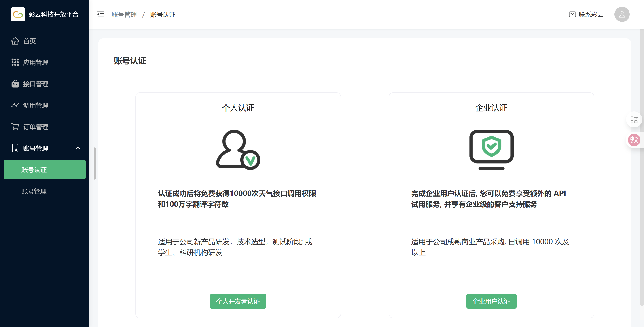The height and width of the screenshot is (327, 644).
Task: Click the sidebar vertical scrollbar handle
Action: pos(95,163)
